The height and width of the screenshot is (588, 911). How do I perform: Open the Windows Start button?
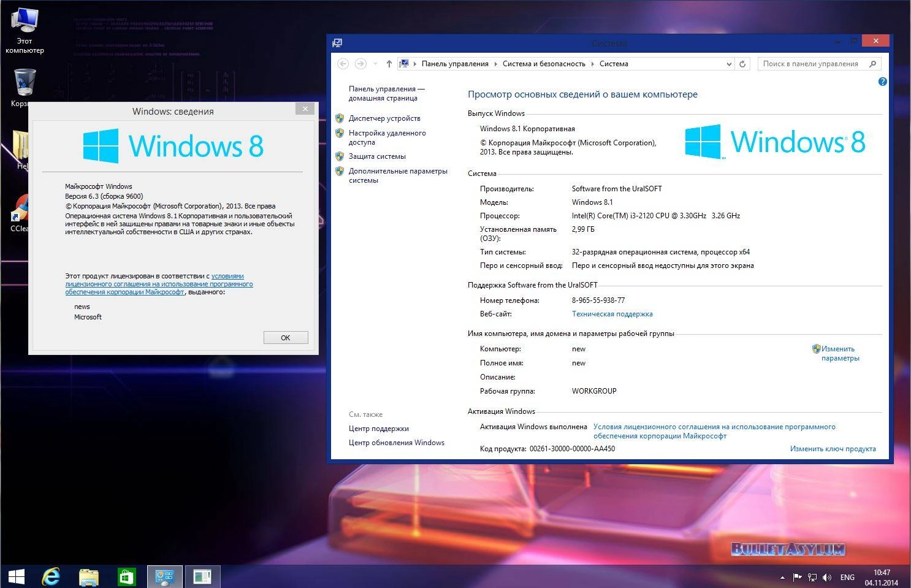[x=17, y=576]
